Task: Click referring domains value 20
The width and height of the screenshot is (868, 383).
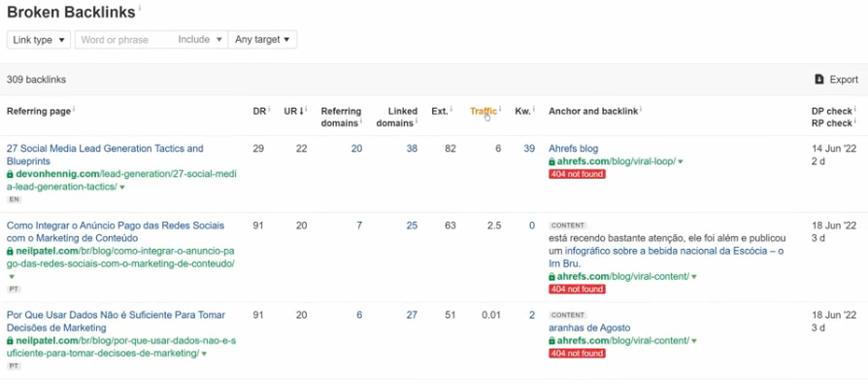Action: [x=356, y=149]
